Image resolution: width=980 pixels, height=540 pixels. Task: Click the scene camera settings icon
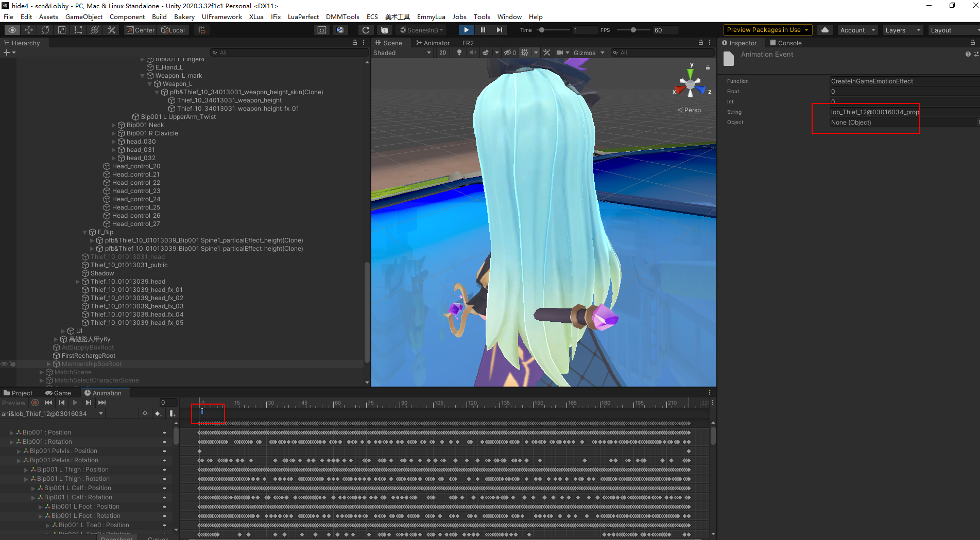pos(560,53)
